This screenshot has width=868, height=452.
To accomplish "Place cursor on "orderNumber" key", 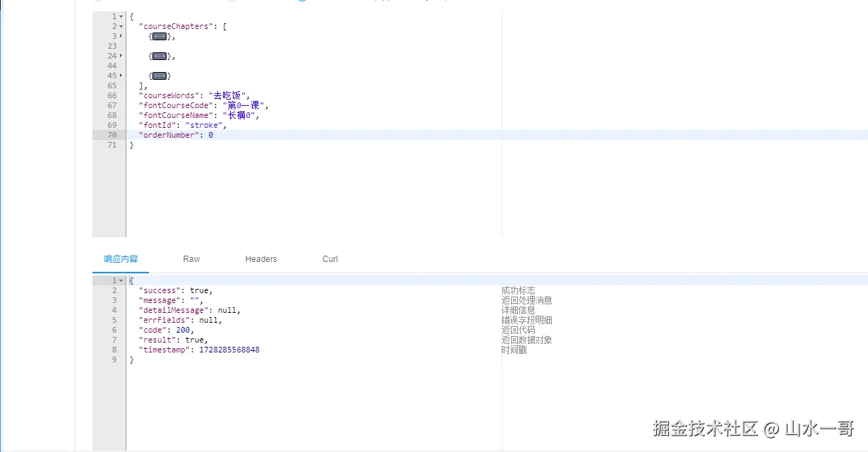I will (169, 135).
